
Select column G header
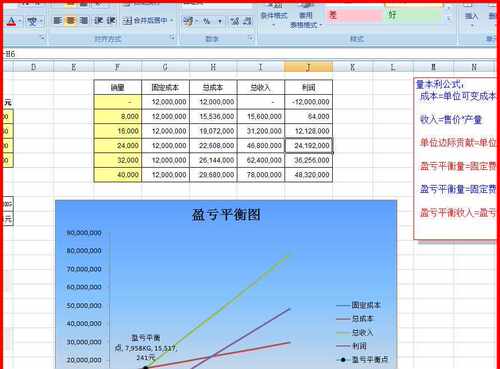coord(165,67)
